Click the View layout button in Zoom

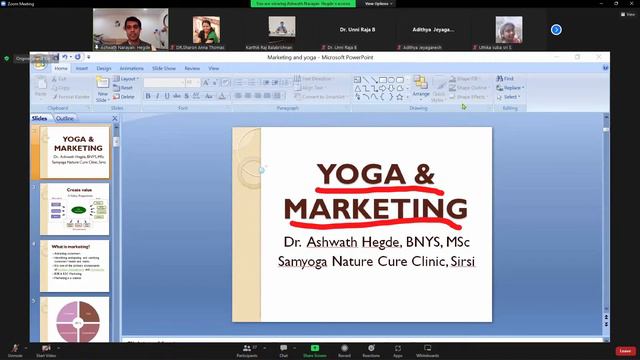coord(628,14)
